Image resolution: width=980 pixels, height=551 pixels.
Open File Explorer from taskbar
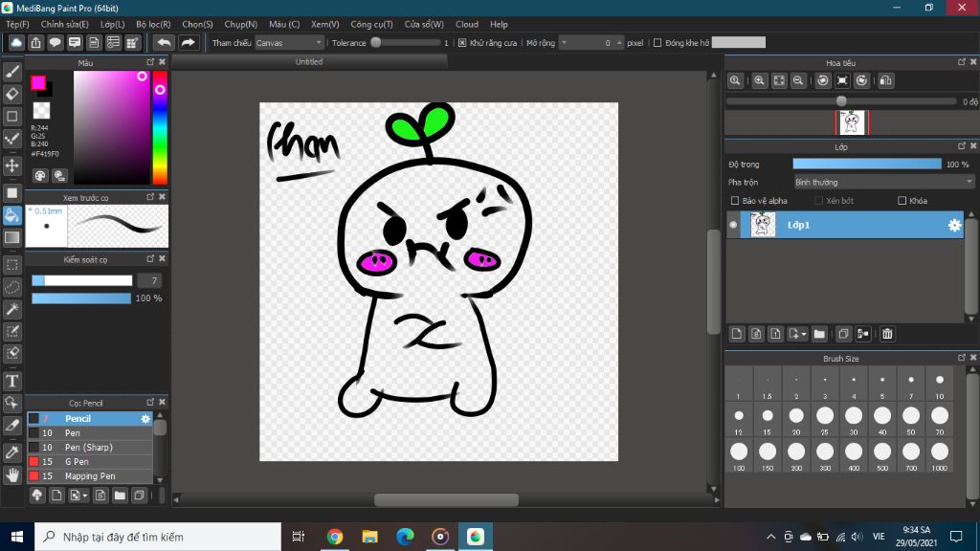click(x=370, y=537)
